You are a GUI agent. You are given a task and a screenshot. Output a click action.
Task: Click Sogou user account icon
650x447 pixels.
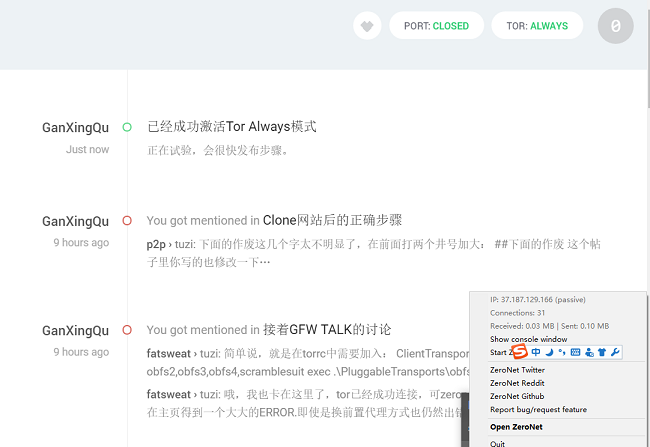589,352
